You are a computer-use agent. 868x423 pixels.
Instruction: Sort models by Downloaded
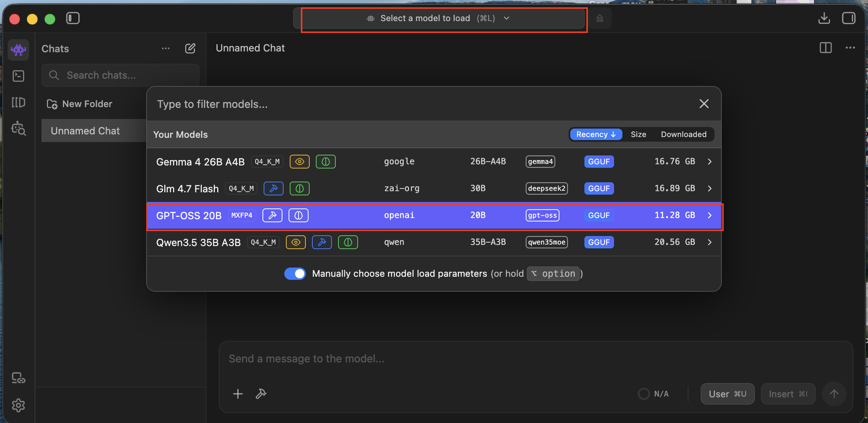[x=684, y=134]
